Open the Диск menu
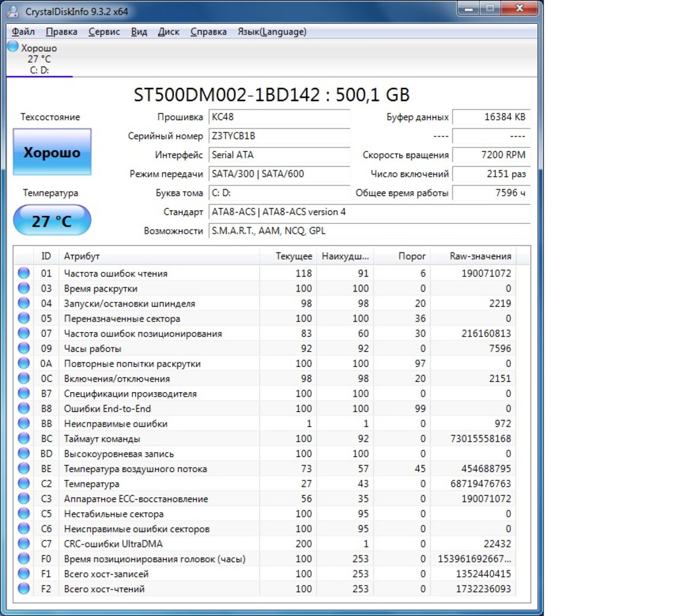683x616 pixels. click(168, 31)
